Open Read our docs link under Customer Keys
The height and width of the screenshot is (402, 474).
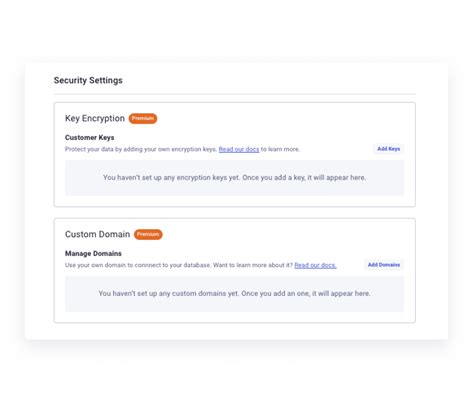pyautogui.click(x=239, y=149)
